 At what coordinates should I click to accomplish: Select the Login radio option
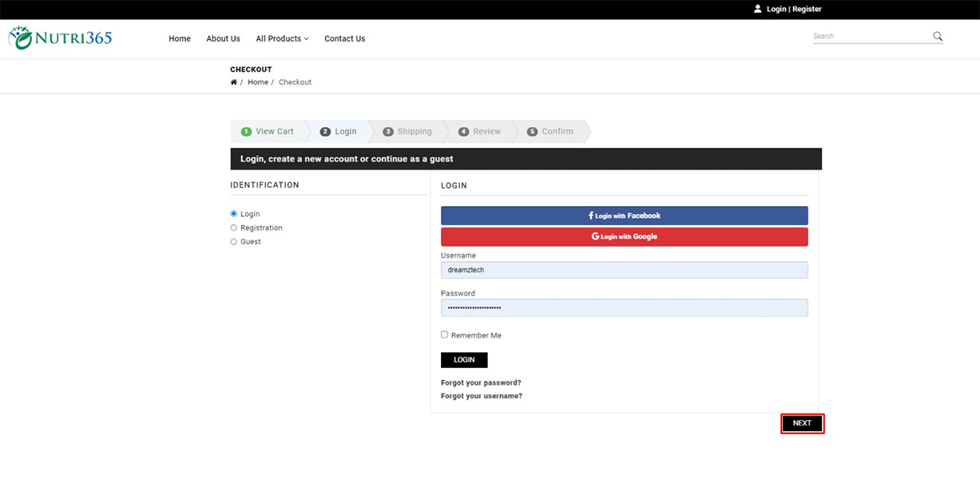234,214
